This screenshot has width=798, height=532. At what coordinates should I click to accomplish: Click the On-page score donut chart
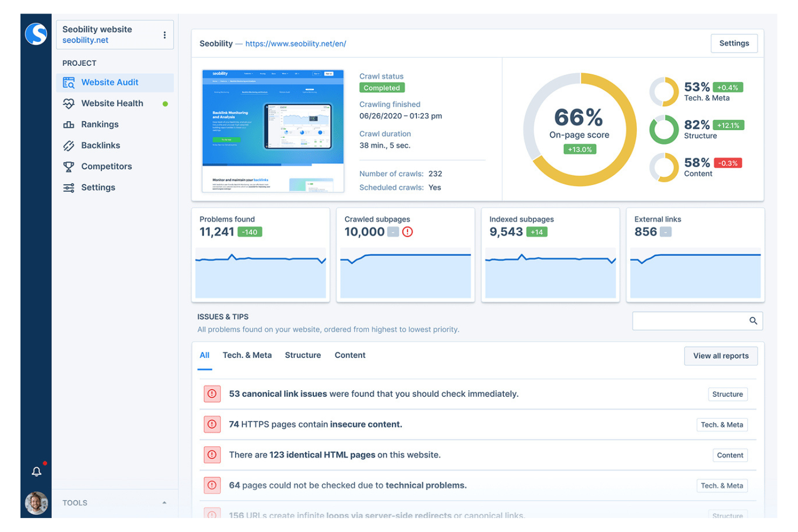[580, 129]
